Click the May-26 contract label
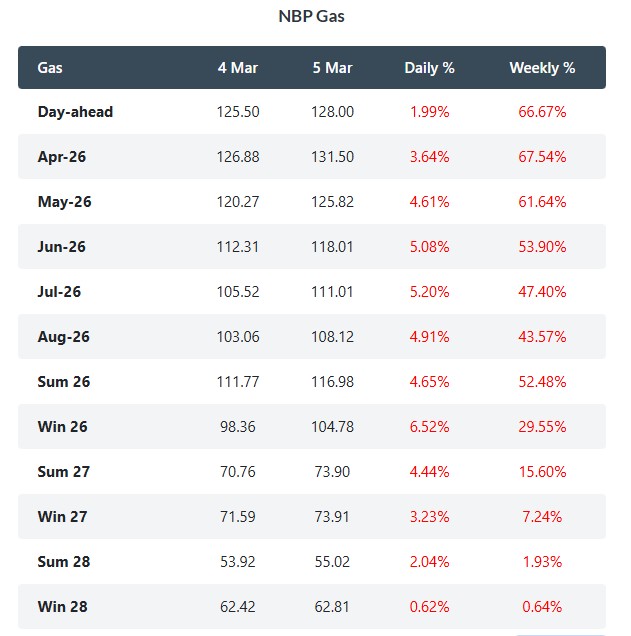Screen dimensions: 631x636 64,202
